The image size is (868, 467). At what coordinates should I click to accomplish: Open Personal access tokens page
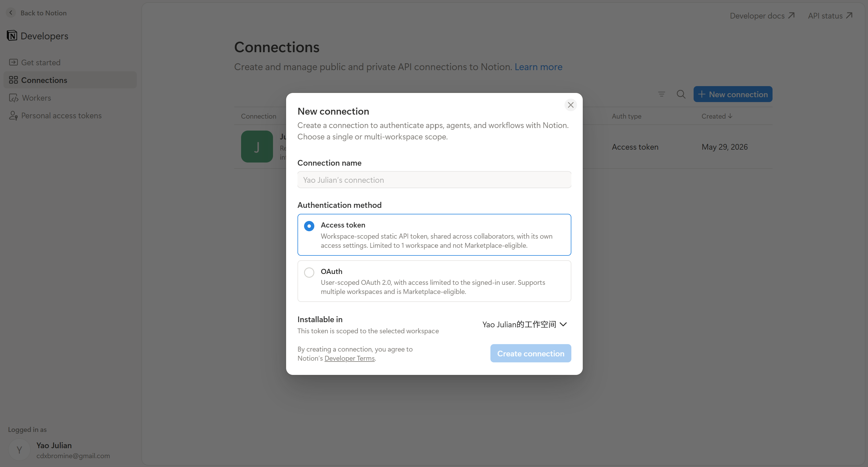(70, 116)
